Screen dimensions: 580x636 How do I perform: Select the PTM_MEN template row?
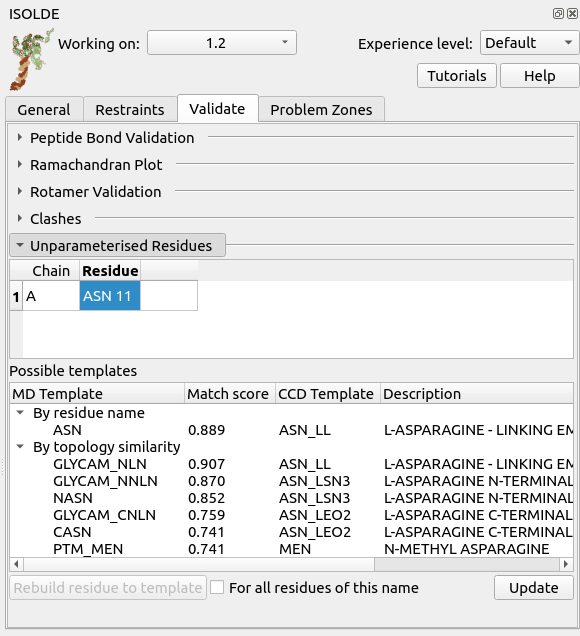(x=291, y=549)
